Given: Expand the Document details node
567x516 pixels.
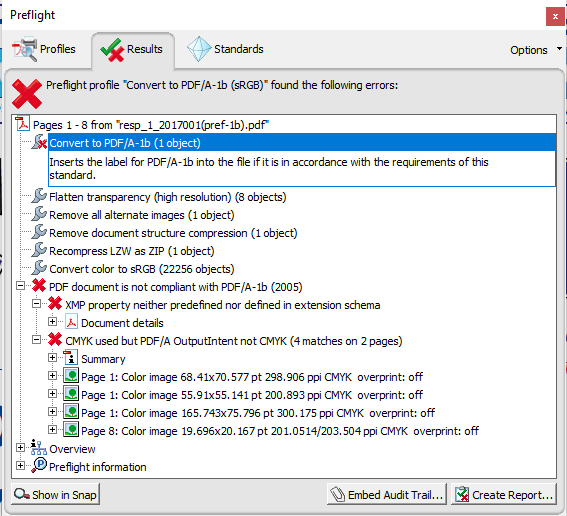Looking at the screenshot, I should 52,321.
